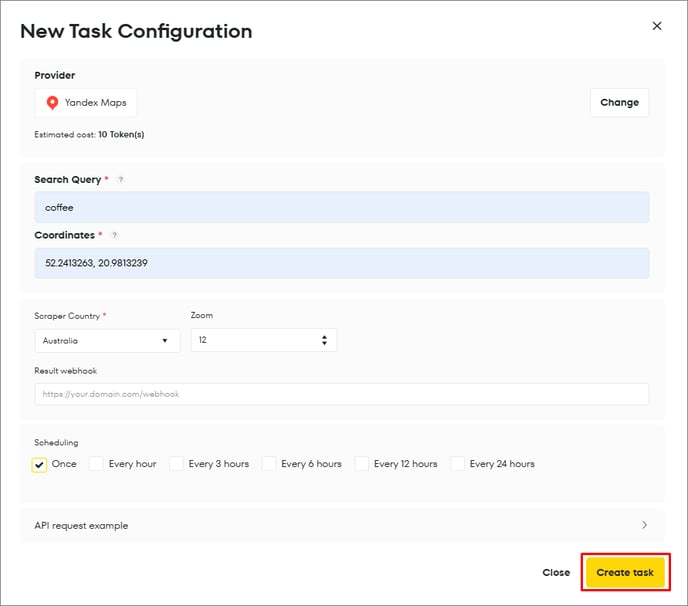Click the Result webhook URL field
Image resolution: width=688 pixels, height=606 pixels.
coord(342,394)
